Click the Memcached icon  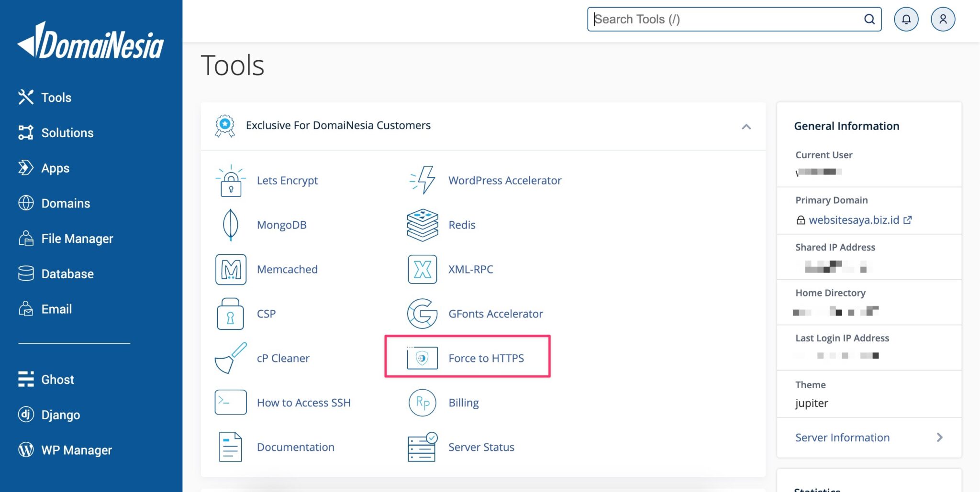point(231,270)
